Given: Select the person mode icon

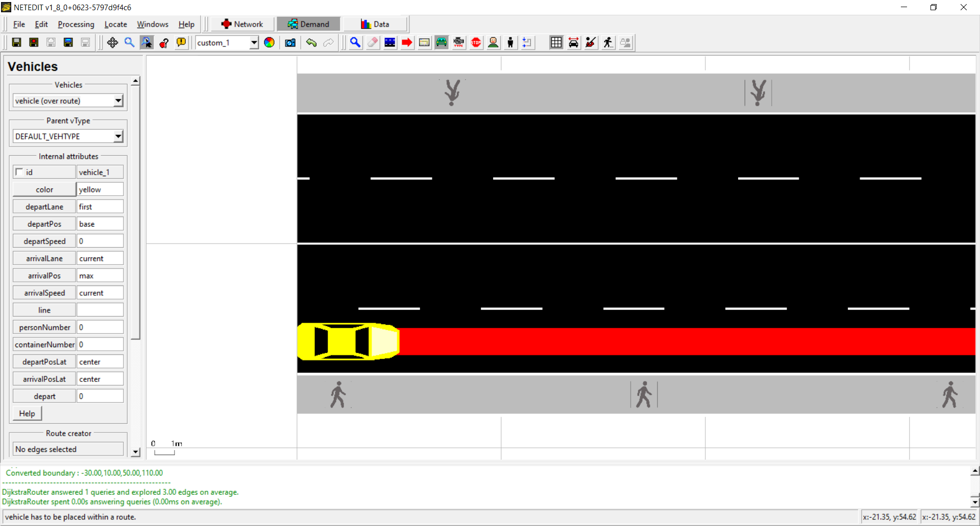Looking at the screenshot, I should 510,43.
